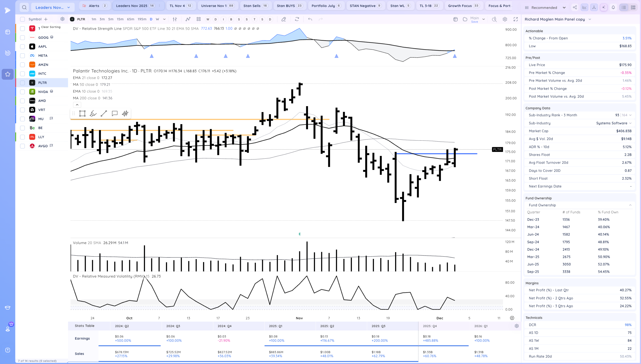The image size is (641, 364).
Task: Check the AAPL row checkbox
Action: coord(23,47)
